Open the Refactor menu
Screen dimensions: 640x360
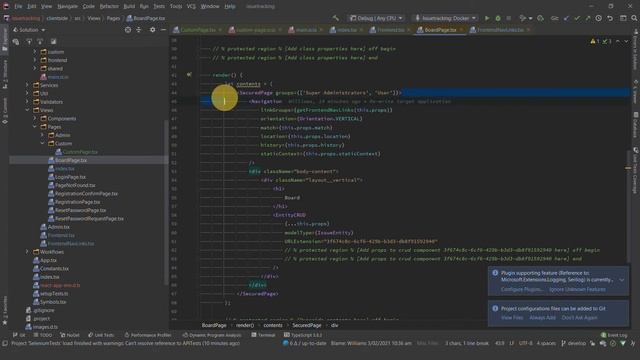click(x=109, y=7)
